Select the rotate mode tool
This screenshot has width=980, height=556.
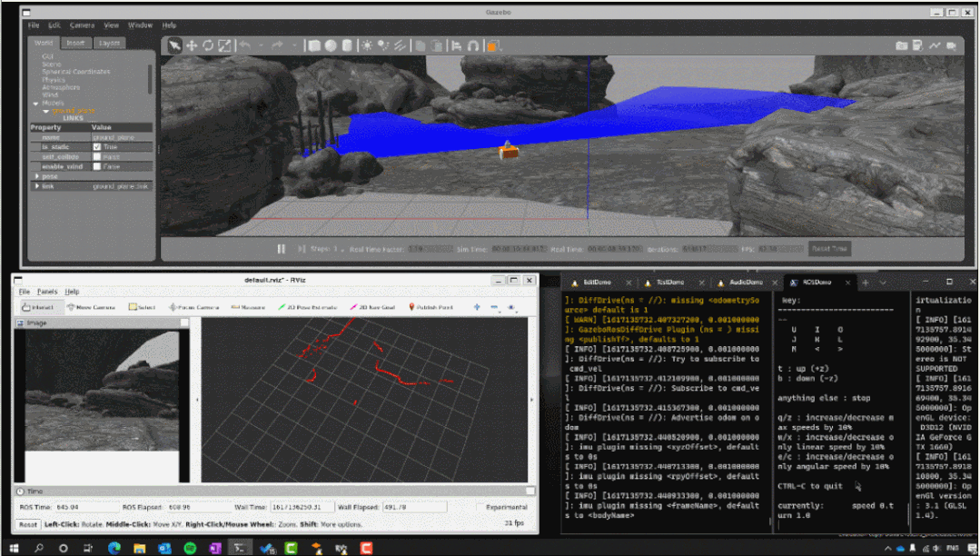click(208, 45)
